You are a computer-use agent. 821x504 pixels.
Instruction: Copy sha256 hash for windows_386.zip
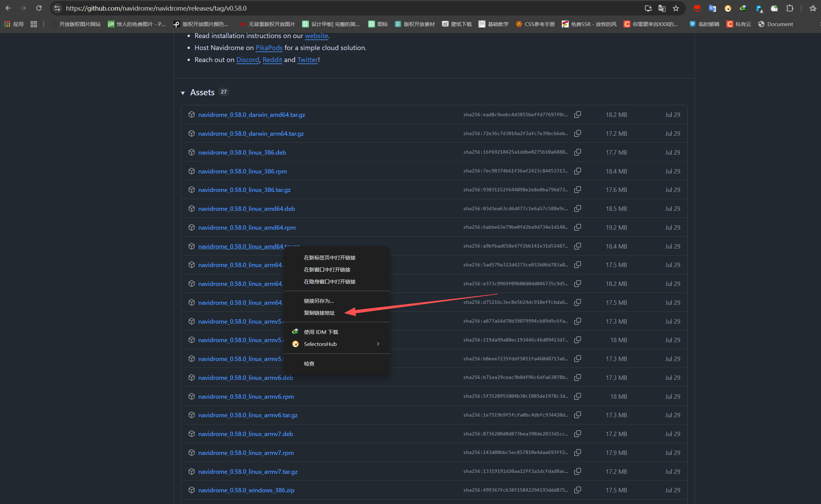coord(578,490)
